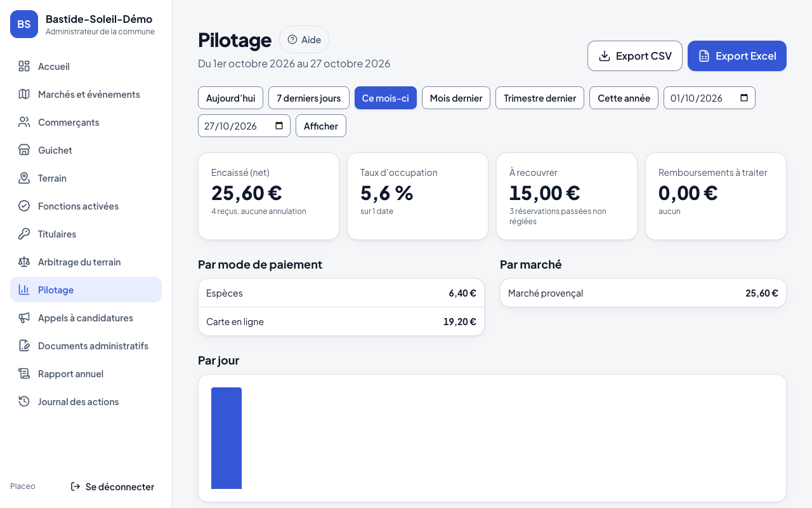Click the Taux d'occupation 5,6 % card
Image resolution: width=812 pixels, height=508 pixels.
(417, 196)
